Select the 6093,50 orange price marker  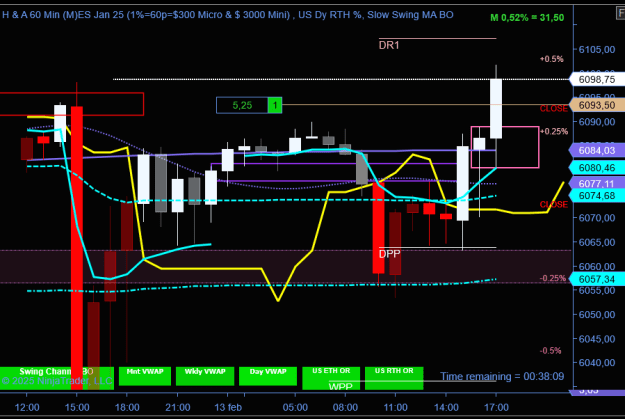pyautogui.click(x=597, y=105)
